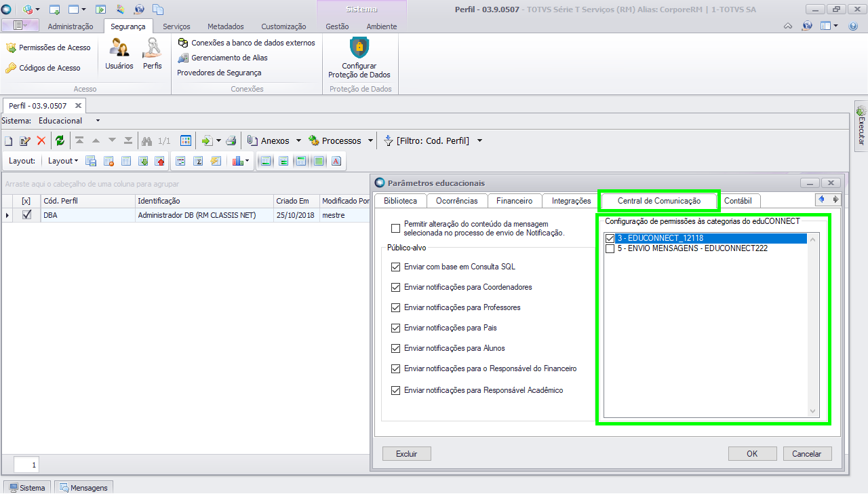This screenshot has height=494, width=868.
Task: Open the Biblioteca tab in dialog
Action: [x=400, y=201]
